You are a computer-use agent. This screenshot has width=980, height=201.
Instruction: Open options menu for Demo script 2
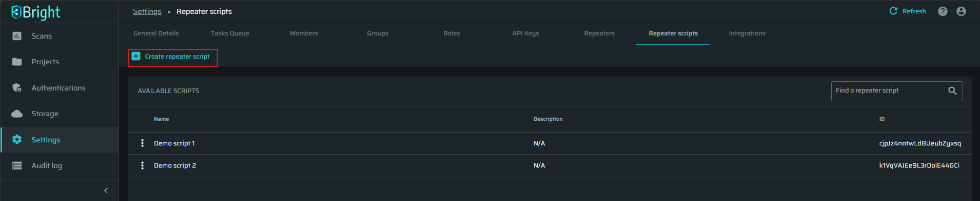[142, 166]
